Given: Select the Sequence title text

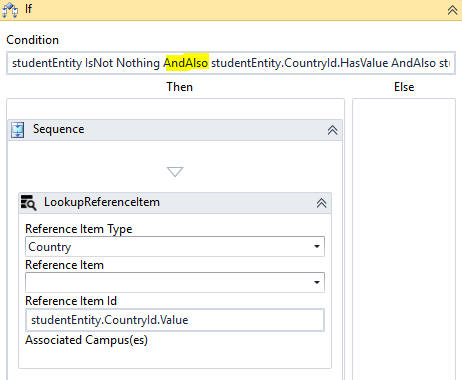Looking at the screenshot, I should pyautogui.click(x=59, y=129).
